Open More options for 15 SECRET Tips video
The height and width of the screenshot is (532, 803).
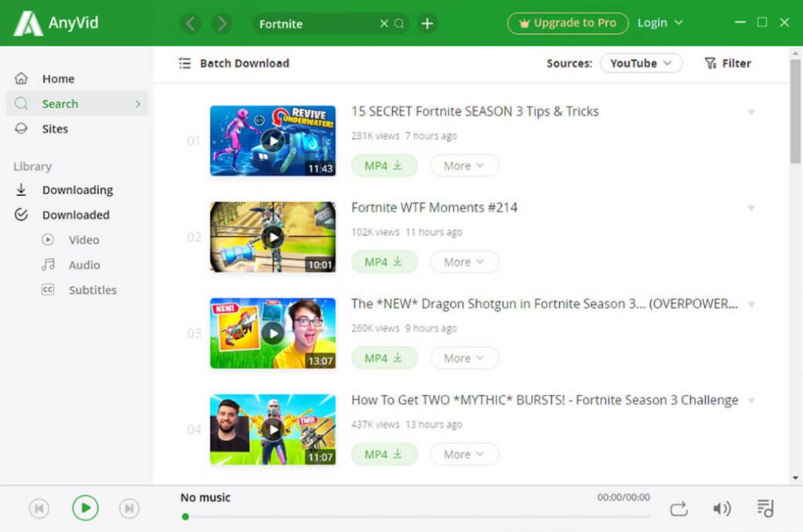464,166
